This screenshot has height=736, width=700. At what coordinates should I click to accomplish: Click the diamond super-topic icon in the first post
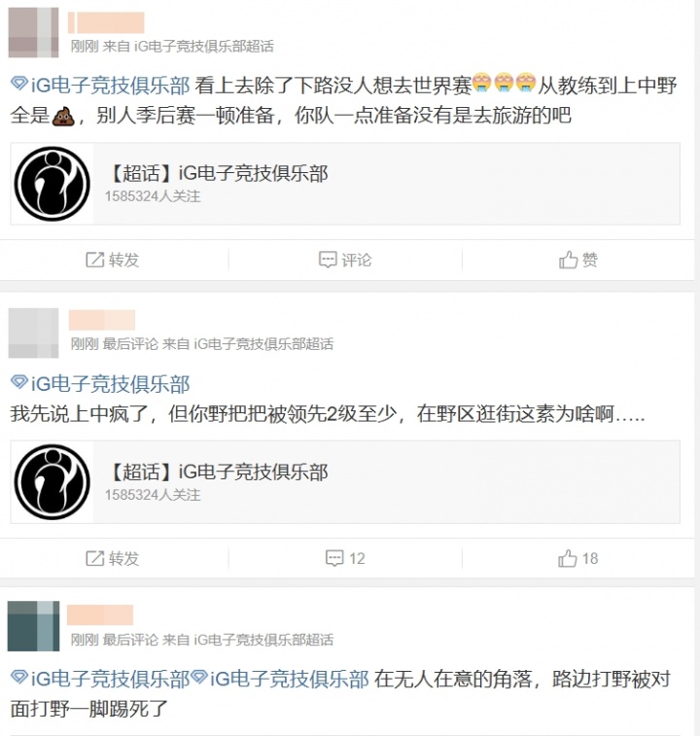(19, 85)
